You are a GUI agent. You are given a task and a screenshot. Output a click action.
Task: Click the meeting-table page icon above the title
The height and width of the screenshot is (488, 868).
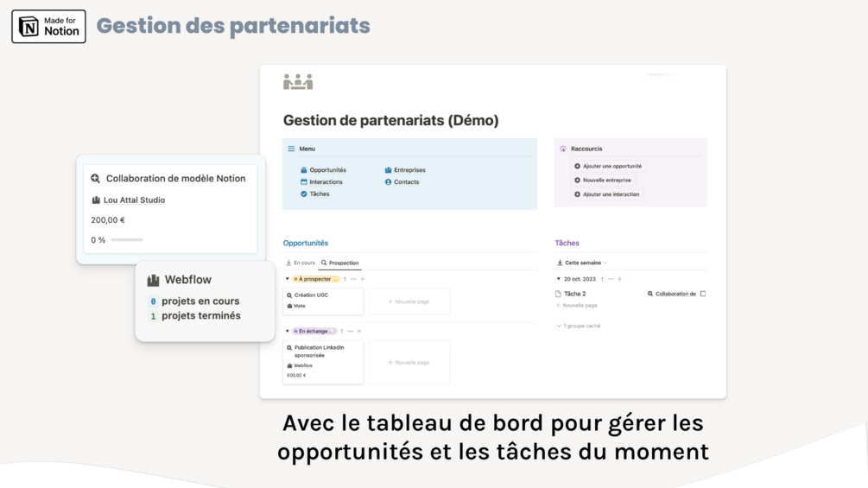(298, 82)
